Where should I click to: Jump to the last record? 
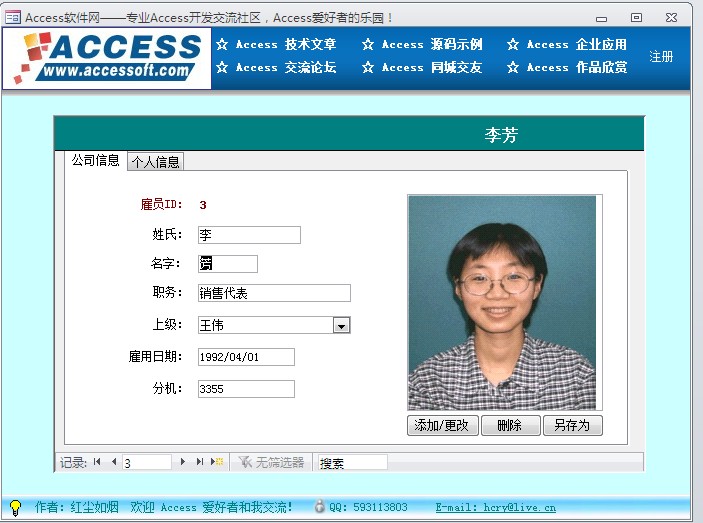click(x=199, y=462)
